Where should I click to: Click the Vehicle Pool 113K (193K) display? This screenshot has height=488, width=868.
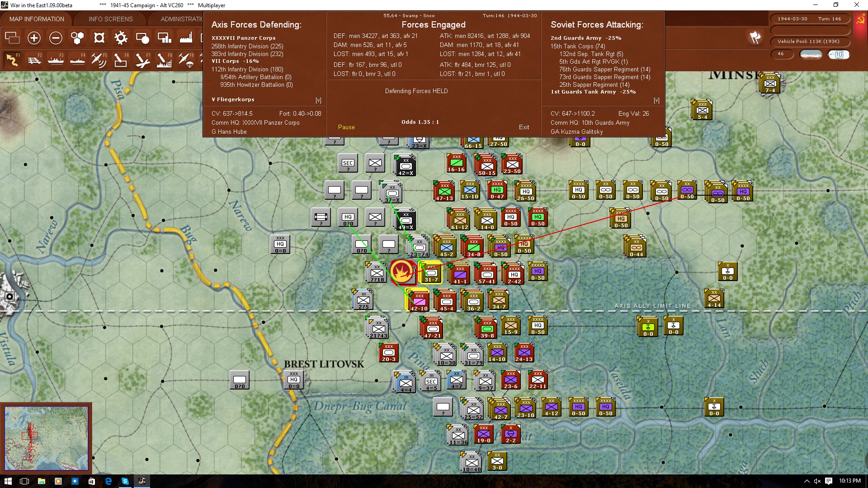[x=810, y=41]
